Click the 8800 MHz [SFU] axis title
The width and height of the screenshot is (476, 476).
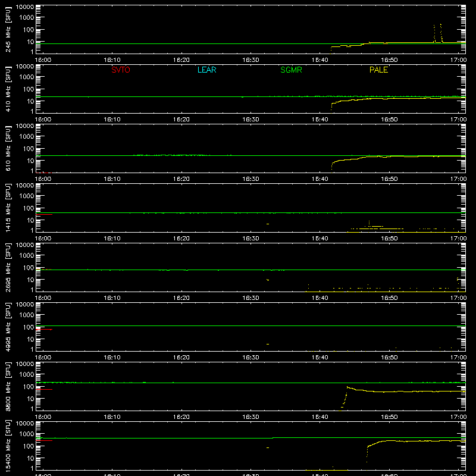pyautogui.click(x=8, y=387)
